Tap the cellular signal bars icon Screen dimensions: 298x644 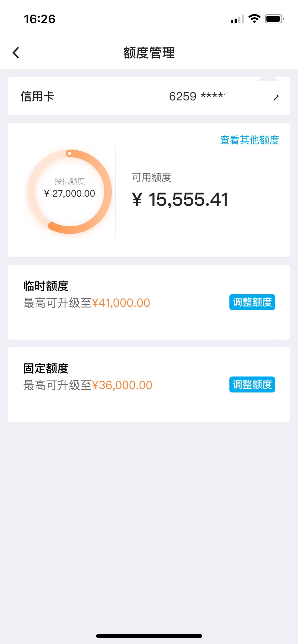237,19
